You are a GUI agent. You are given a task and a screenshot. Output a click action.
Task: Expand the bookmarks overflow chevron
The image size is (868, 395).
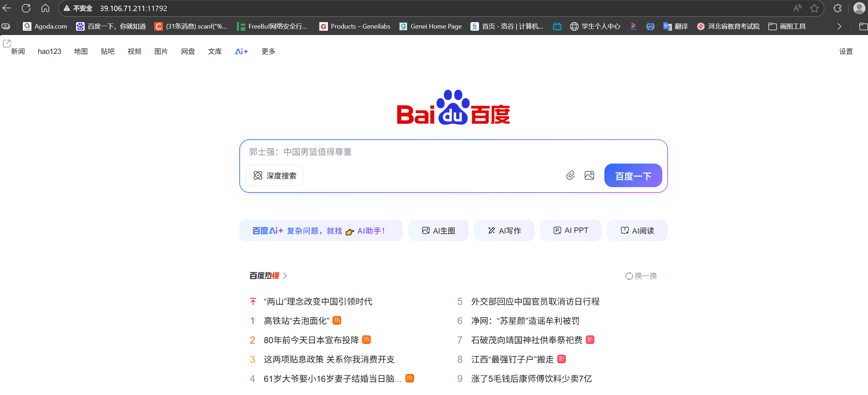coord(839,26)
